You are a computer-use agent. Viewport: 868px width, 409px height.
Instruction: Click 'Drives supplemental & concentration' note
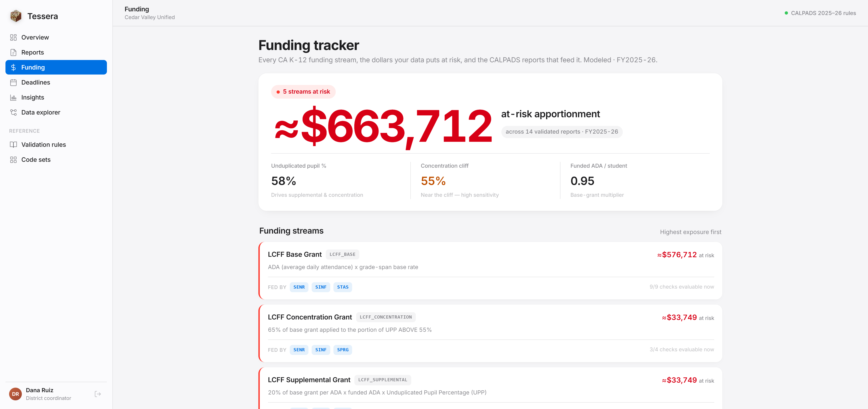(317, 195)
